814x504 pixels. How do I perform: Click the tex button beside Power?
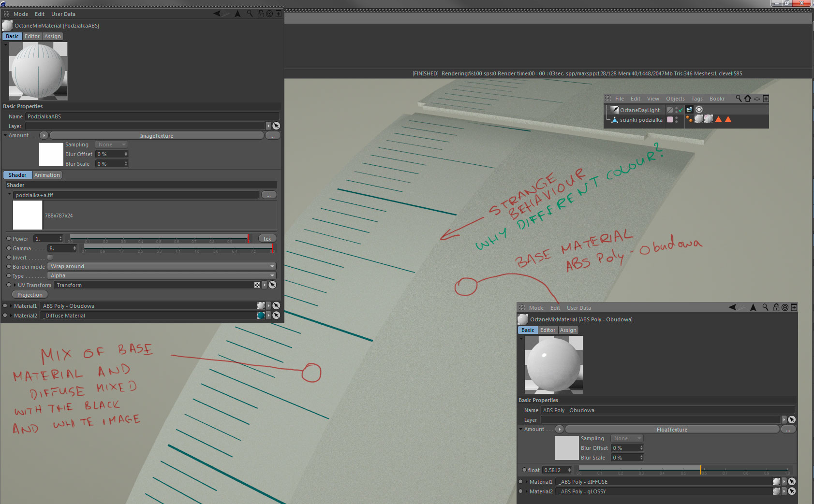[267, 238]
